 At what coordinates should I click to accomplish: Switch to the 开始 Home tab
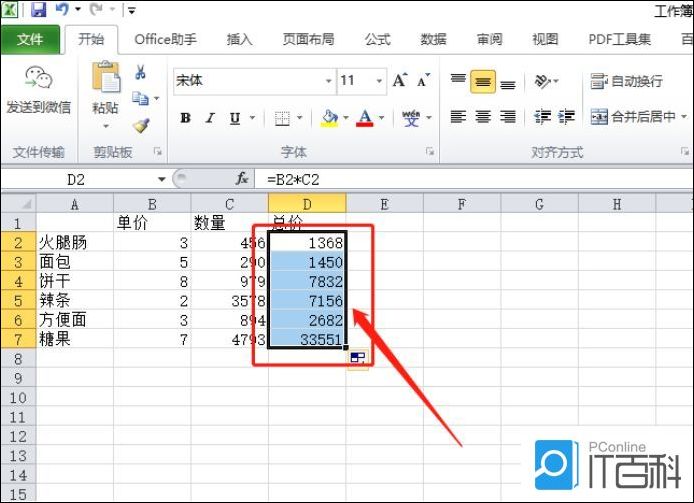91,39
